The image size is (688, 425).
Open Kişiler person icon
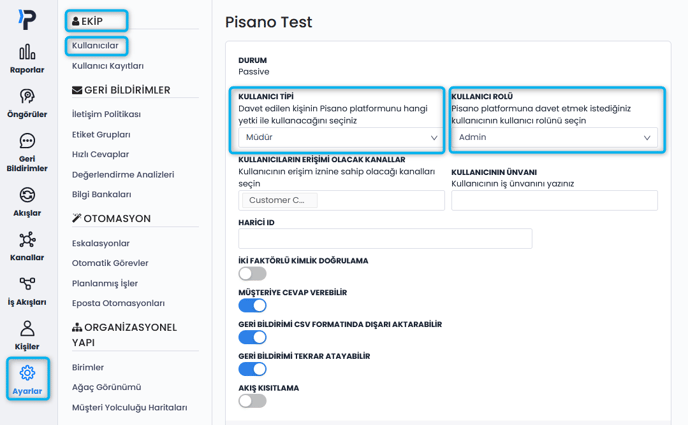point(27,329)
